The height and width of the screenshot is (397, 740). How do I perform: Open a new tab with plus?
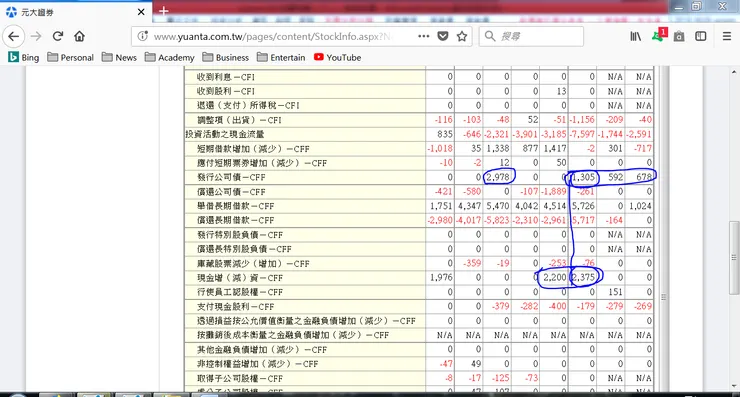[163, 10]
